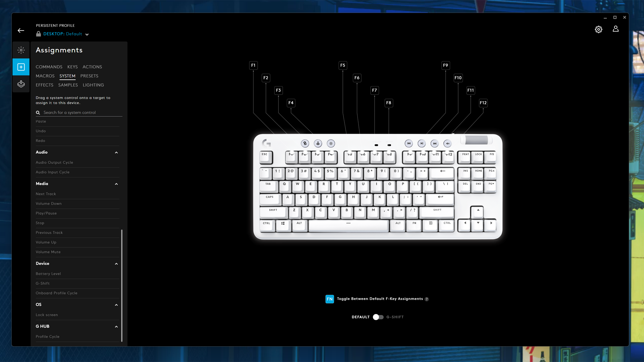The height and width of the screenshot is (362, 644).
Task: Expand the Device assignments section
Action: coord(116,263)
